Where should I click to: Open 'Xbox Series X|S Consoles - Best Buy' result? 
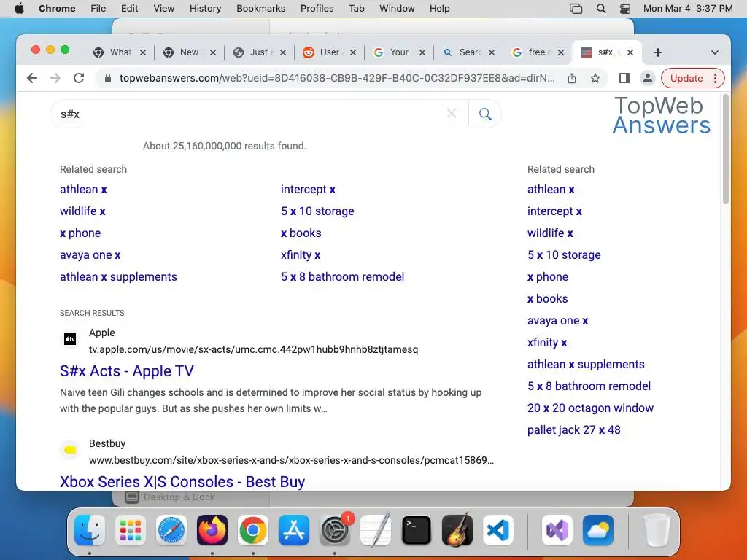182,481
